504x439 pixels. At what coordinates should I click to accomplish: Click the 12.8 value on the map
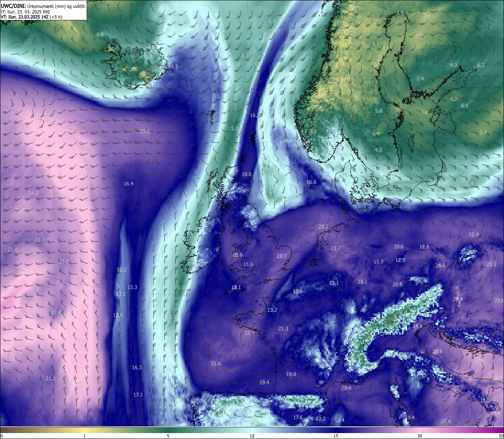[424, 247]
